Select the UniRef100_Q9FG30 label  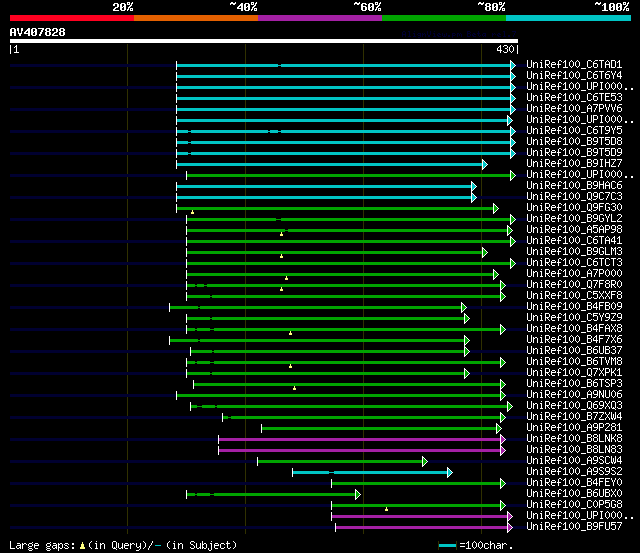[574, 208]
